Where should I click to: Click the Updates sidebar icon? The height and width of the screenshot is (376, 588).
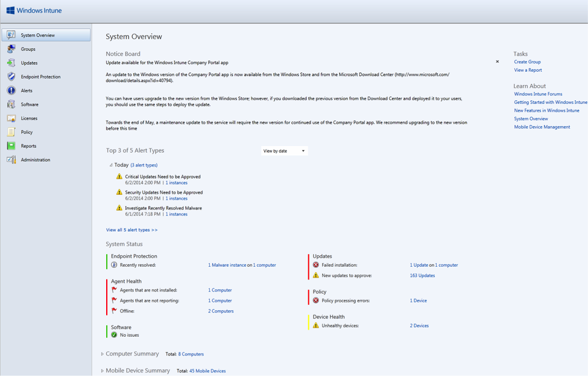[11, 63]
